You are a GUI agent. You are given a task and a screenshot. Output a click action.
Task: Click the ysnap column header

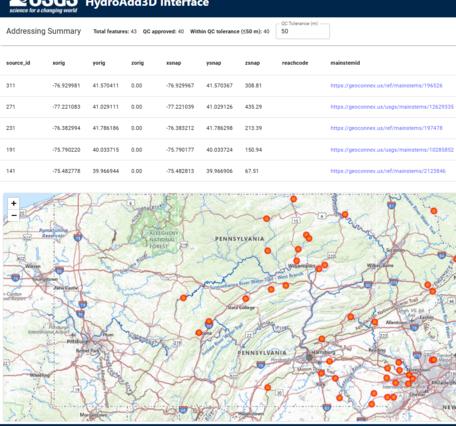(x=213, y=63)
